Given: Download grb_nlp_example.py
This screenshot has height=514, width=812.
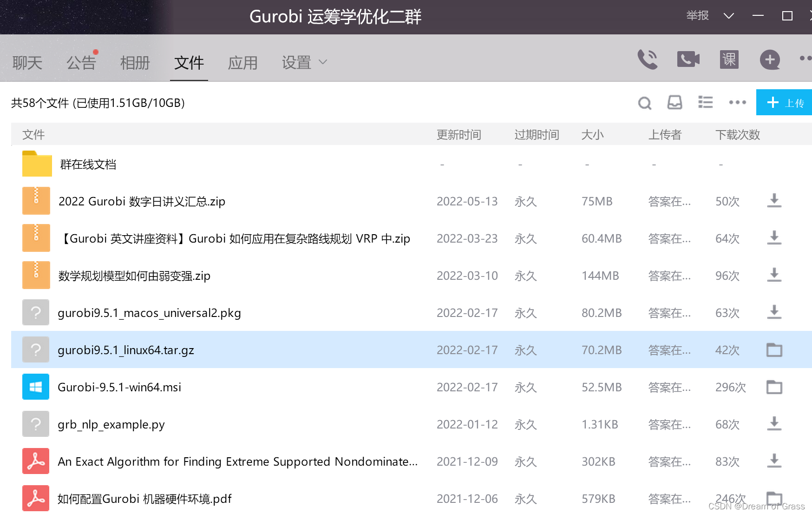Looking at the screenshot, I should (x=774, y=424).
